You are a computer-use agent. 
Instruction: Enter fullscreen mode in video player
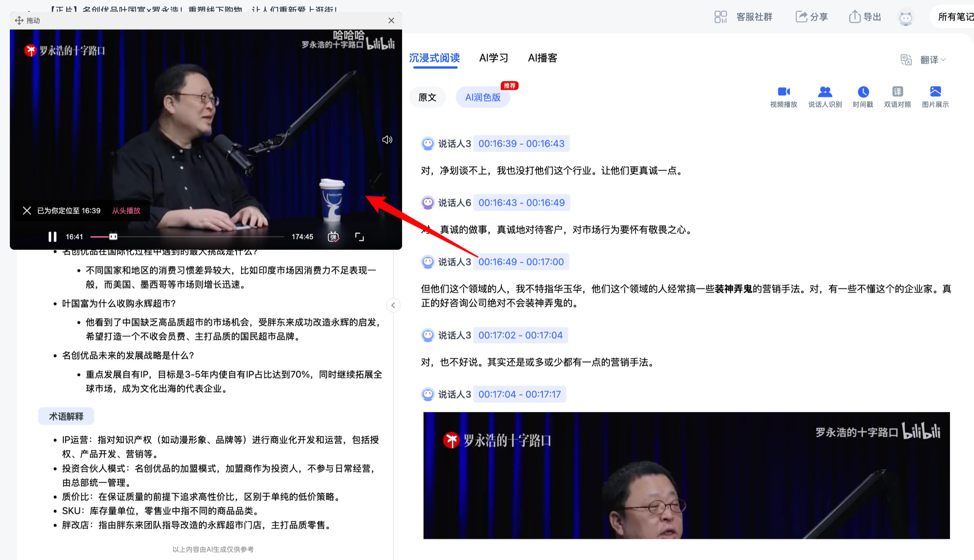(x=359, y=237)
